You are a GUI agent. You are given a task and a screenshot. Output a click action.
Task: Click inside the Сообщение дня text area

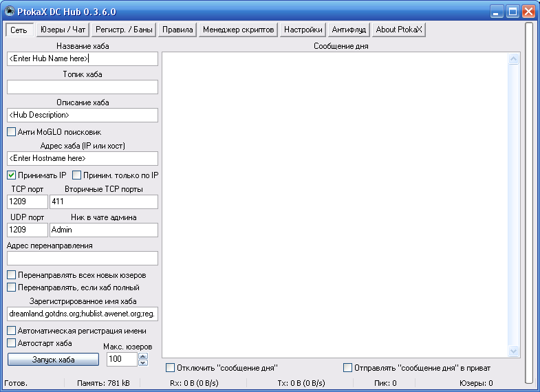[x=335, y=205]
